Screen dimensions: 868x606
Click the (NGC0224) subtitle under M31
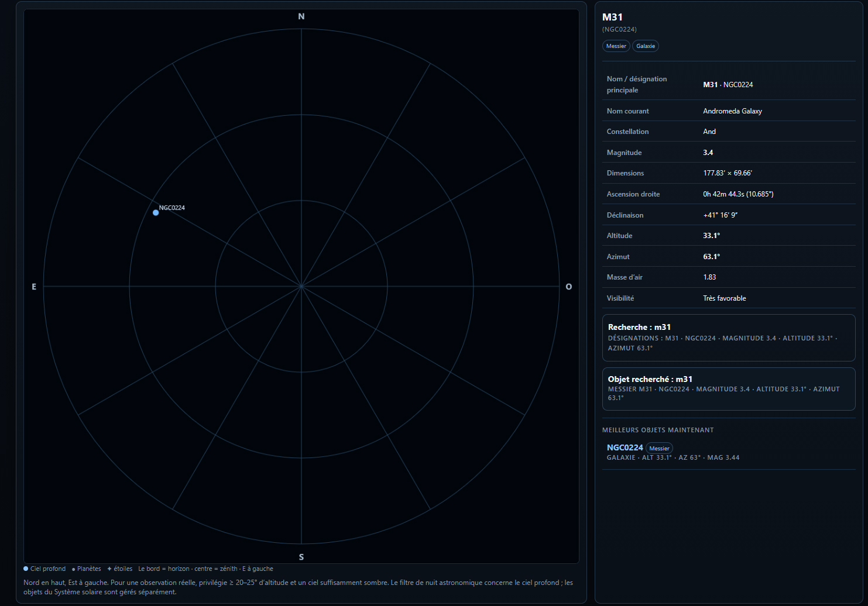619,29
